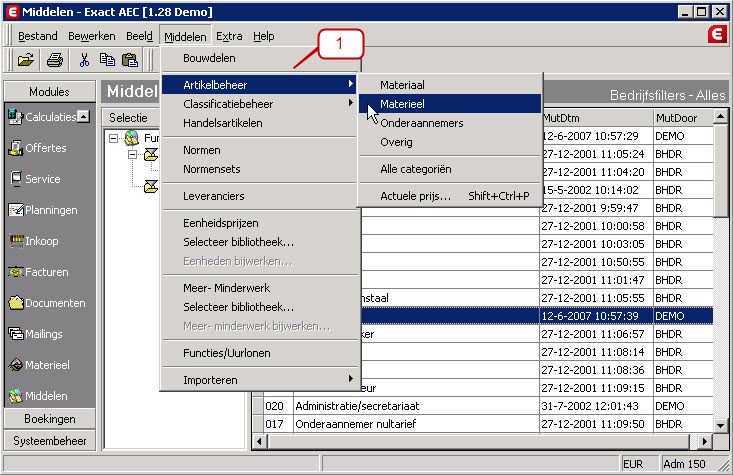
Task: Select the first yellow sub-folder icon in tree
Action: pyautogui.click(x=151, y=154)
